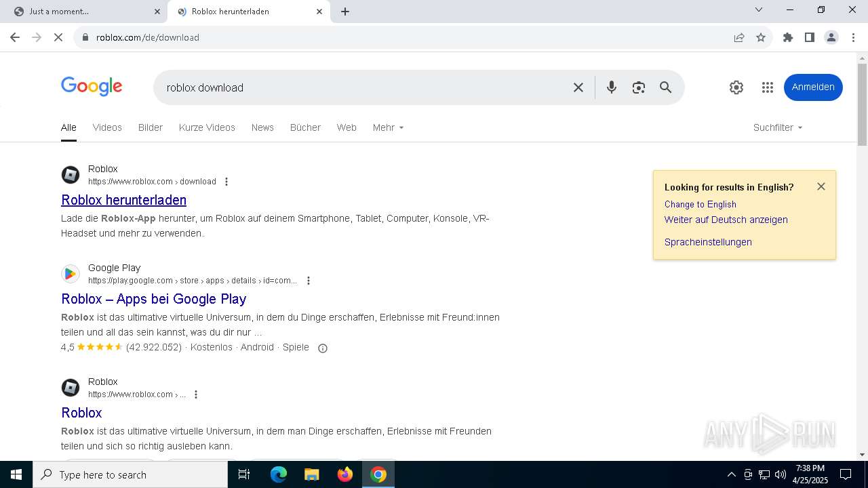Click 'Weiter auf Deutsch anzeigen' link
The image size is (868, 488).
coord(726,220)
